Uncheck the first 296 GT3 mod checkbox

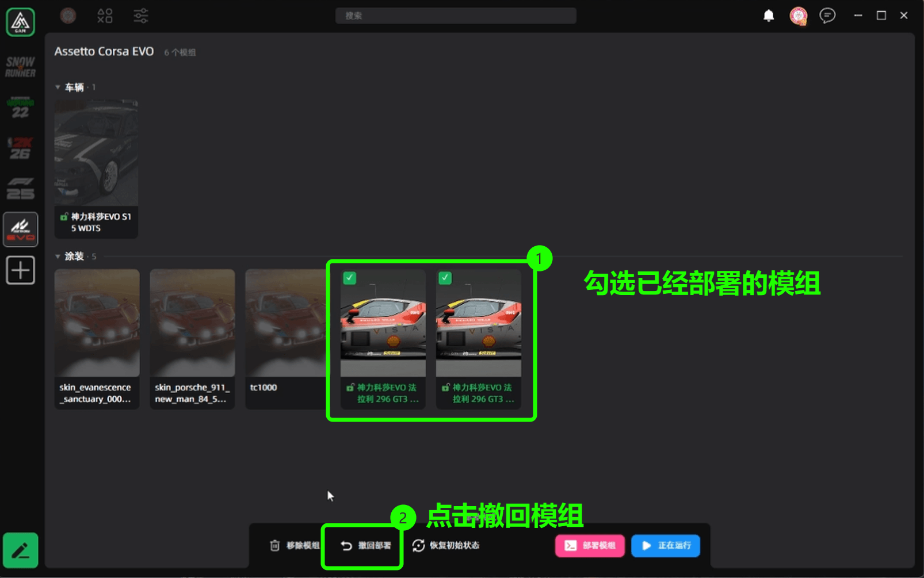349,278
